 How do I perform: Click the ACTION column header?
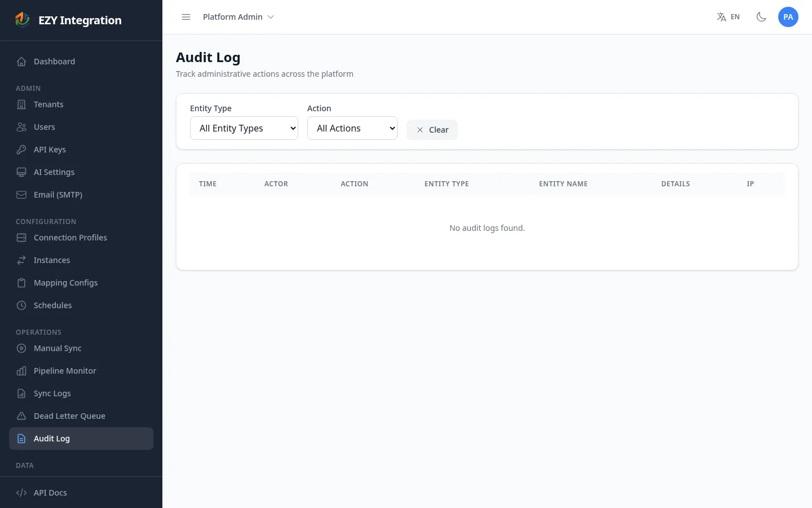pos(354,184)
